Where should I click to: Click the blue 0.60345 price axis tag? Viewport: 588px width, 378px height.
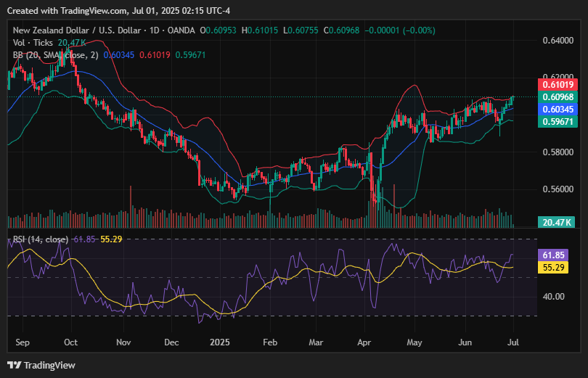(x=558, y=110)
